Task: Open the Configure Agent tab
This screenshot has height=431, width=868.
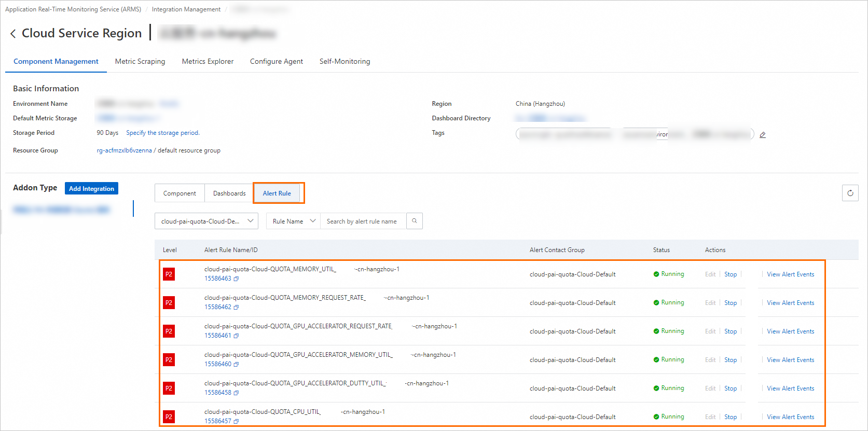Action: point(277,61)
